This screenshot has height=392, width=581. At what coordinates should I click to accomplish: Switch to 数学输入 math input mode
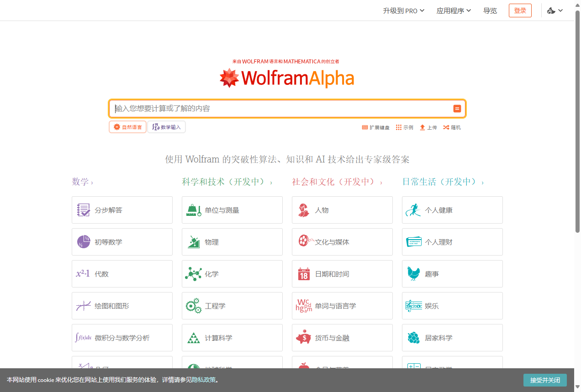tap(166, 127)
